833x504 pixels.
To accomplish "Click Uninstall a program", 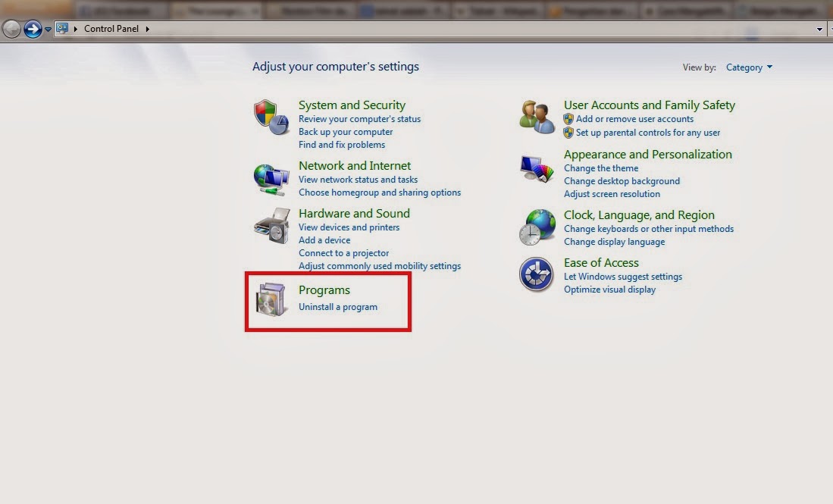I will [338, 307].
